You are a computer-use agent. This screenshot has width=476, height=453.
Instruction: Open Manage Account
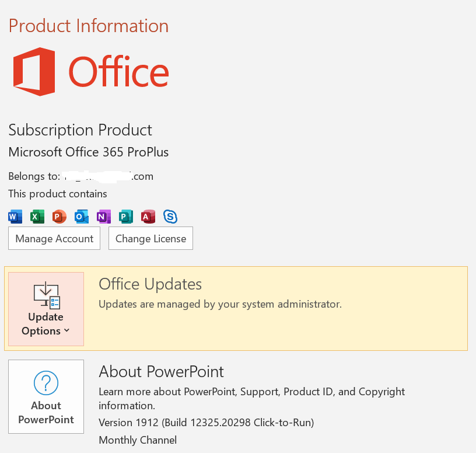(x=54, y=239)
